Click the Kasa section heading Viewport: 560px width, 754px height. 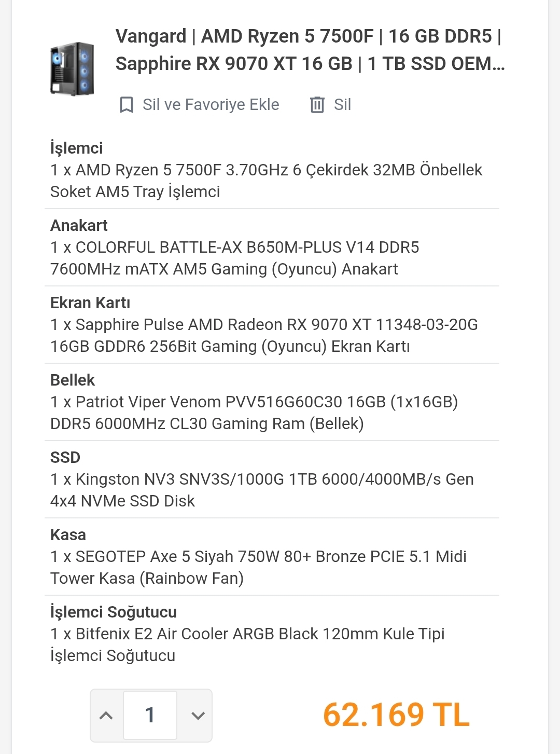(68, 534)
